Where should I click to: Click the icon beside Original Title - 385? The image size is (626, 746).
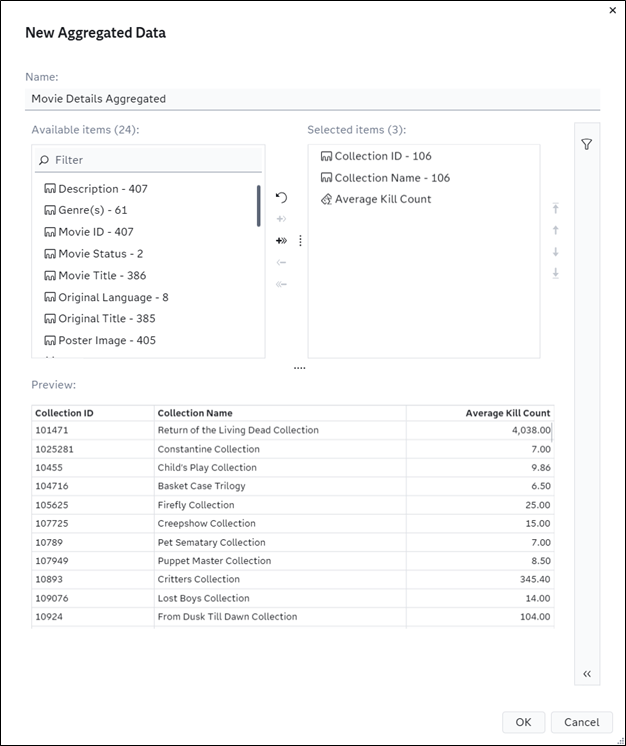[50, 318]
